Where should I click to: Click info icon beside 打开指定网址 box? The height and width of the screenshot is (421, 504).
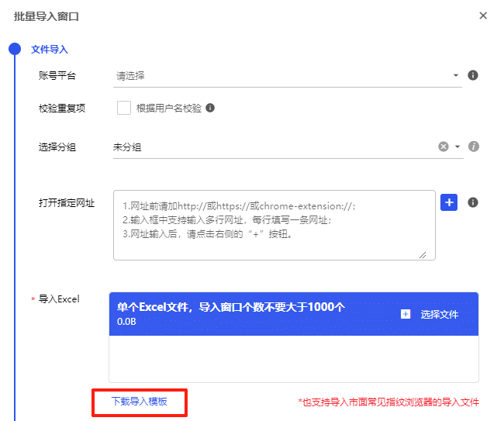472,202
